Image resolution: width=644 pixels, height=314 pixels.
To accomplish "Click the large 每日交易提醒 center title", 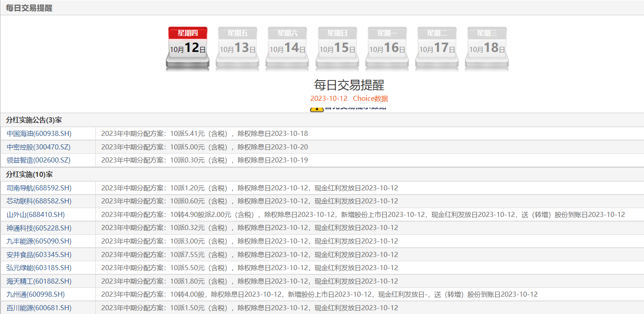I will [x=349, y=85].
